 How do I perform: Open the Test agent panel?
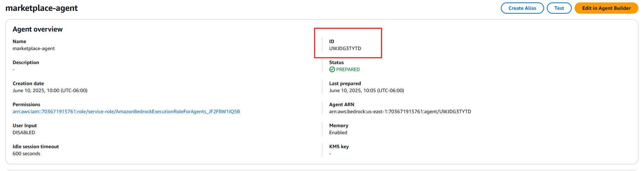tap(559, 8)
